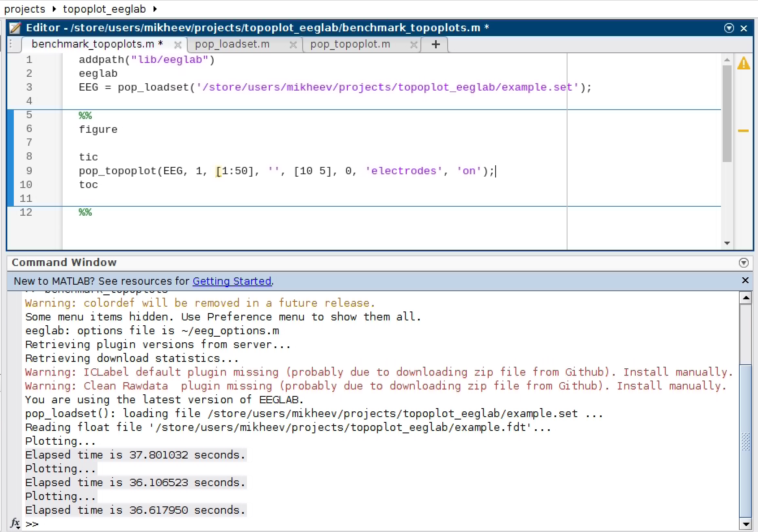Click the editor vertical scrollbar thumb
The height and width of the screenshot is (532, 758).
click(727, 114)
